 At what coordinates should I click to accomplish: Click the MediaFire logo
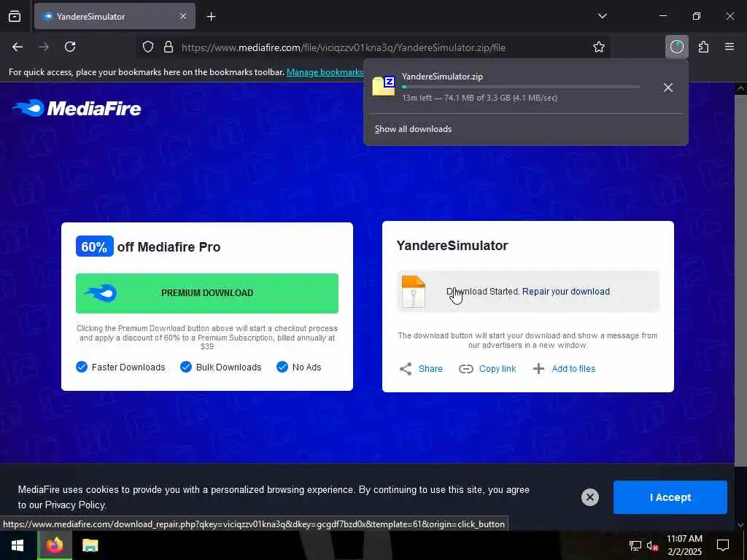[x=77, y=108]
